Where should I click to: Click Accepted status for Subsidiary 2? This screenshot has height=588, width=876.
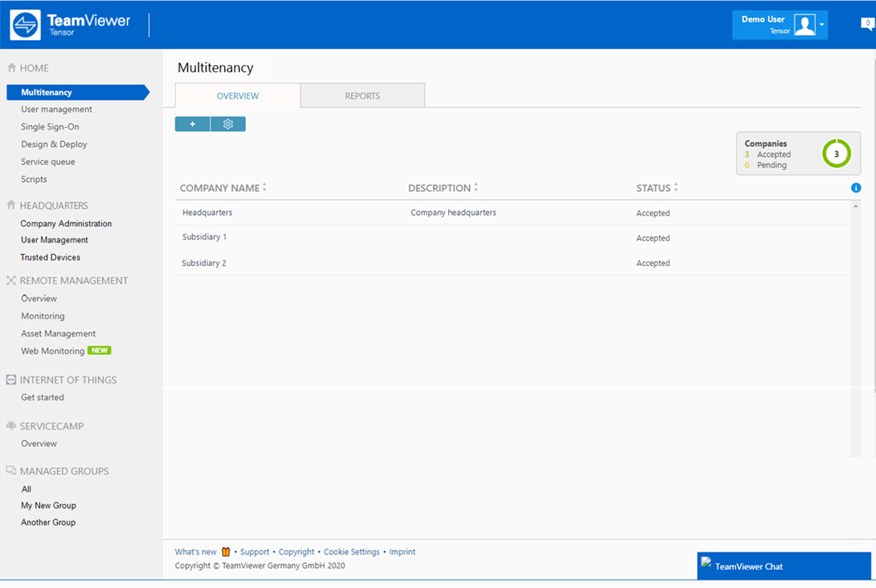[653, 263]
